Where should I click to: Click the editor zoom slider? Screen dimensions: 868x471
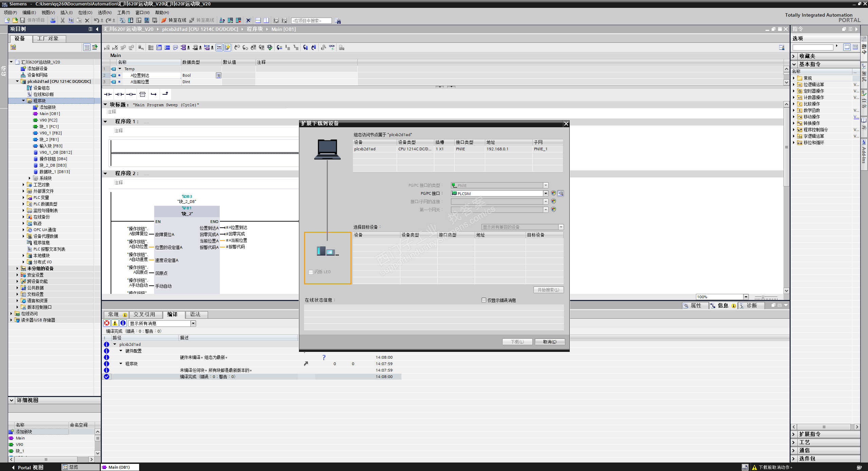763,297
